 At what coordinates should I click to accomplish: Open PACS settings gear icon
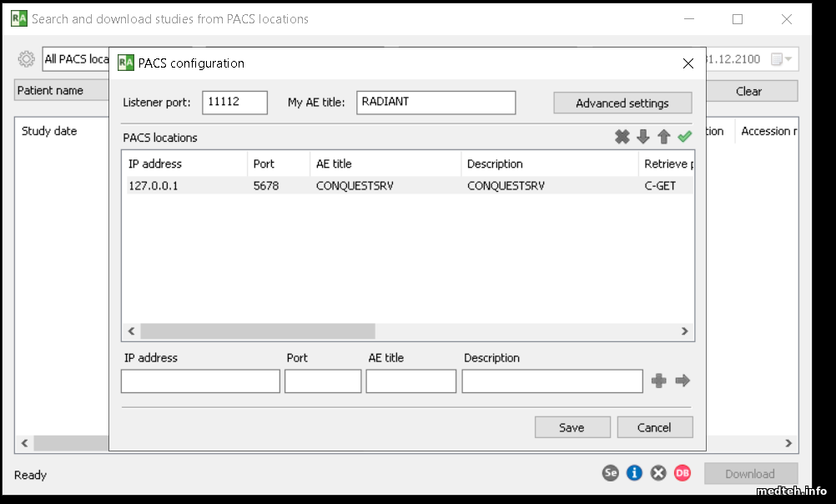click(x=27, y=59)
